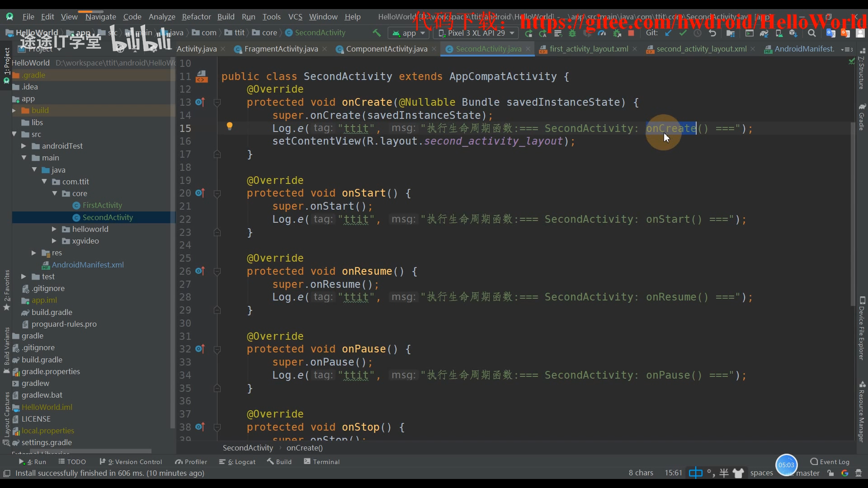The width and height of the screenshot is (868, 488).
Task: Click override gutter marker on line 13
Action: tap(200, 102)
